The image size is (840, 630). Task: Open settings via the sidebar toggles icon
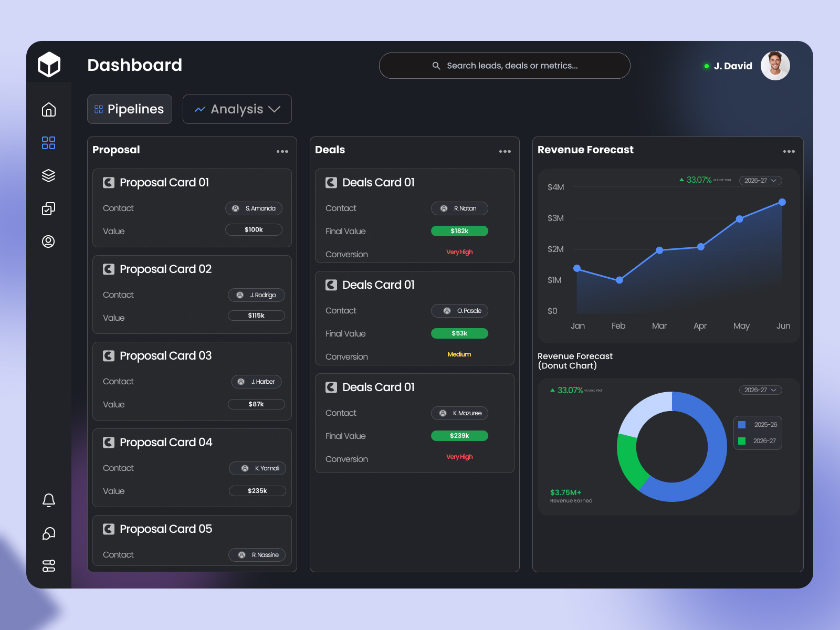pos(49,566)
